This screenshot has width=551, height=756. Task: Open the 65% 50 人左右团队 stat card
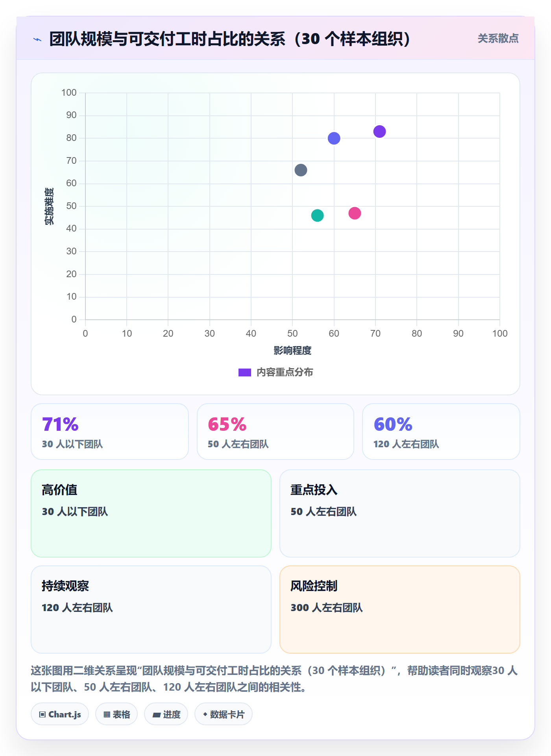click(x=275, y=432)
